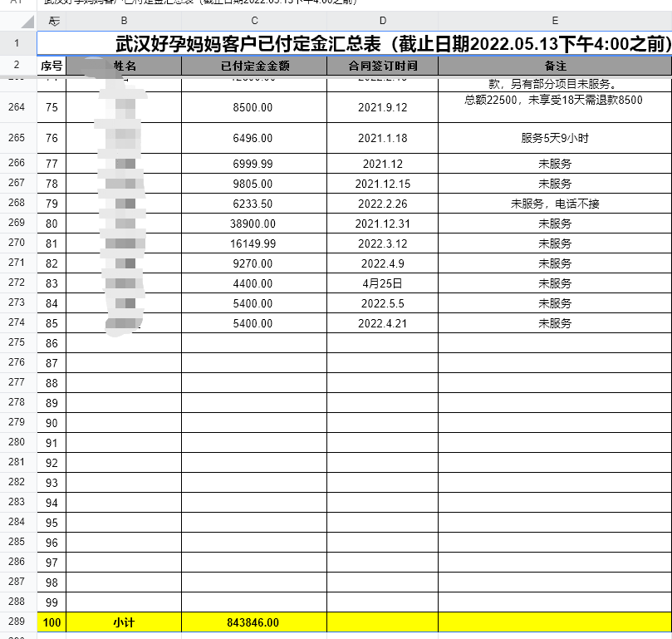Click the 未服务 note in the 9805.00 row
Viewport: 672px width, 639px height.
click(x=555, y=184)
